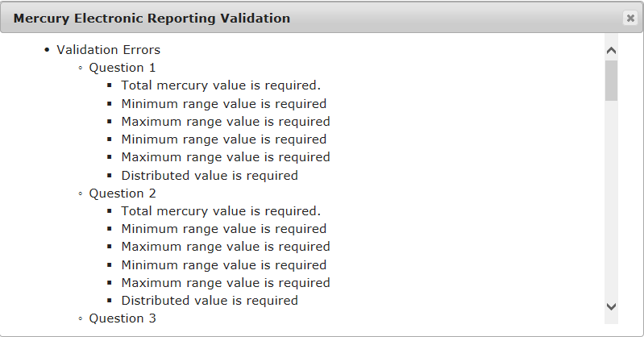The image size is (644, 337).
Task: Click first Maximum range error under Question 1
Action: pos(225,122)
